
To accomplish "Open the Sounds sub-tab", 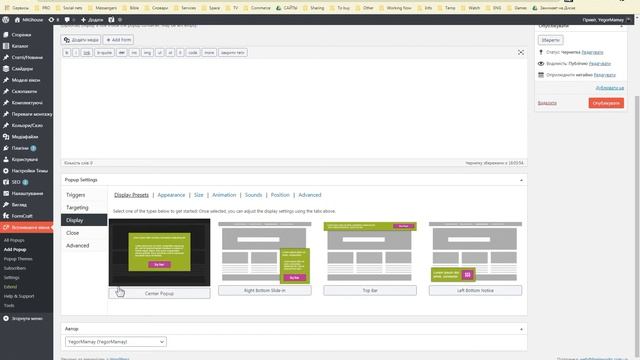I will click(253, 195).
